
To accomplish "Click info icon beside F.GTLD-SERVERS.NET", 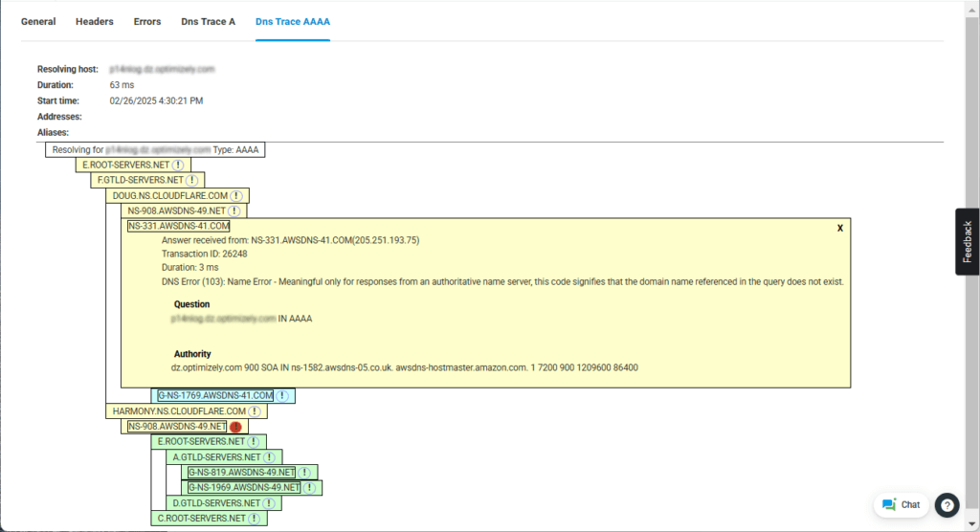I will [191, 180].
